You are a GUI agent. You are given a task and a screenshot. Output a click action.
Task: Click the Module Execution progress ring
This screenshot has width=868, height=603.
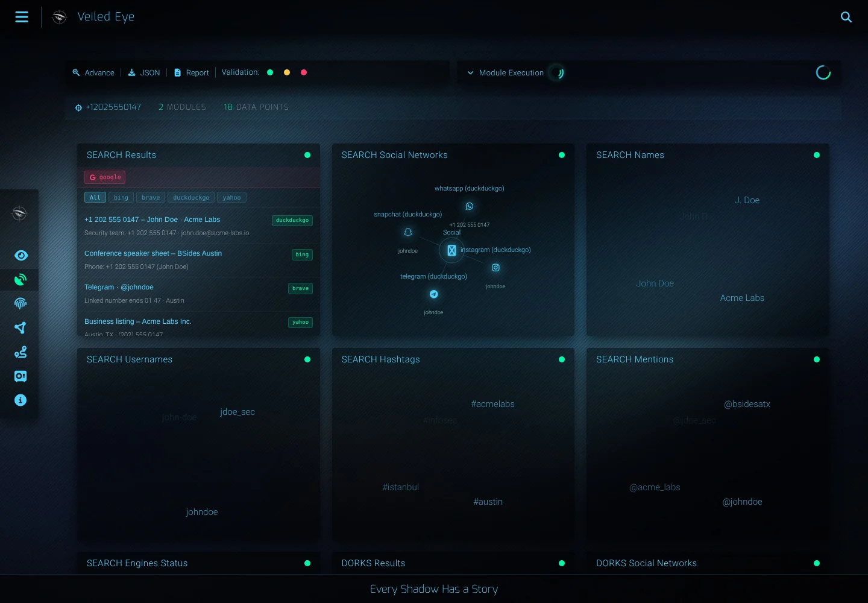(557, 73)
